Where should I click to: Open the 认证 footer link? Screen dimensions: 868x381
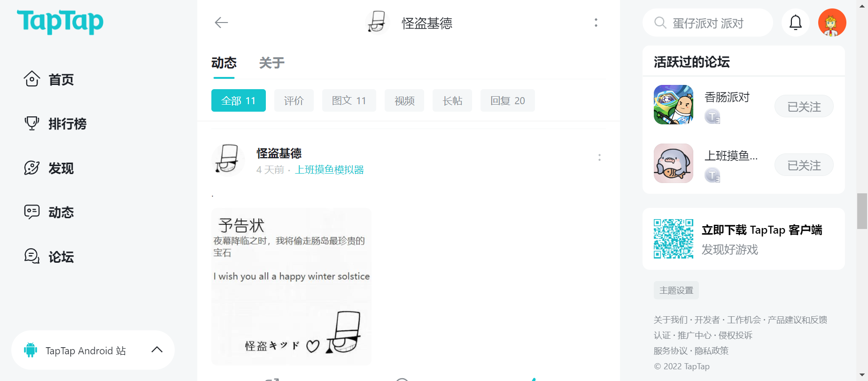coord(662,335)
